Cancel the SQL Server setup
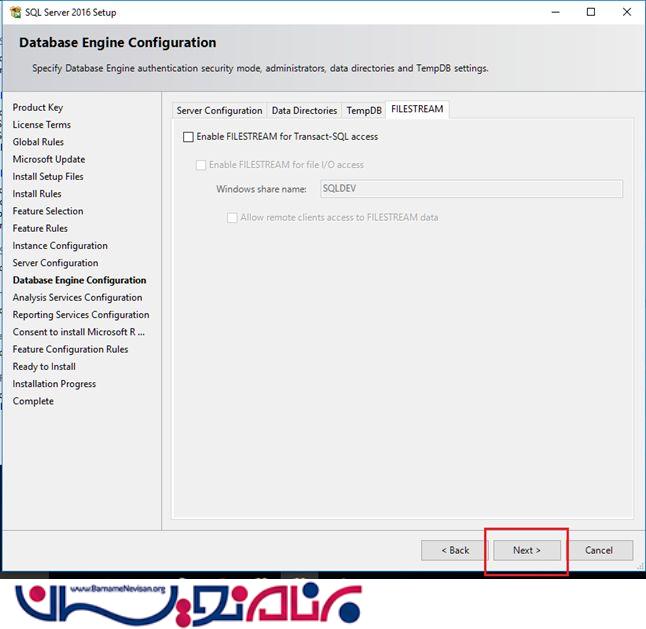Screen dimensions: 646x629 tap(598, 550)
